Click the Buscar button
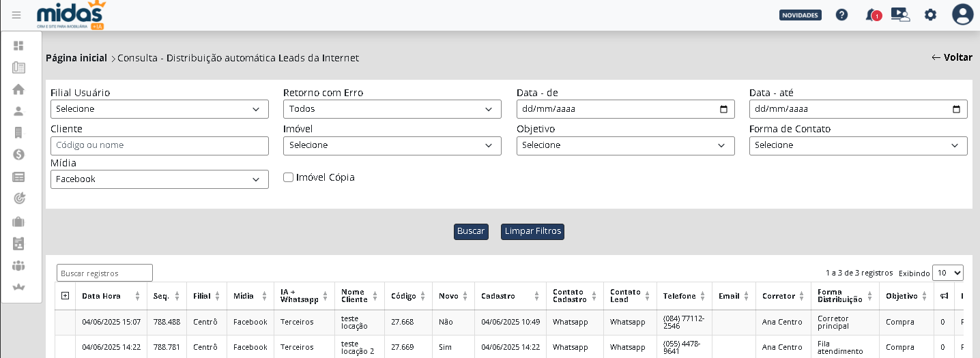 (471, 232)
